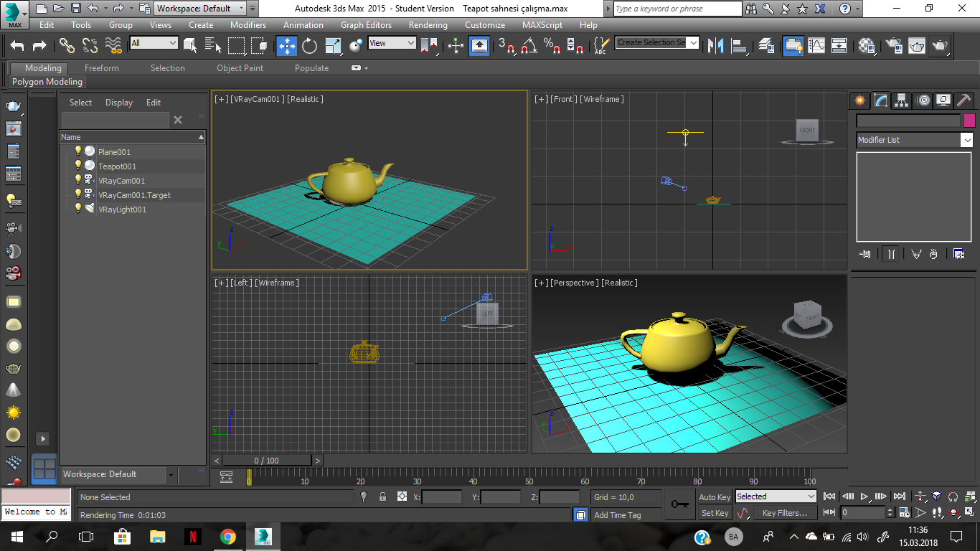Select the Select and Move tool
Screen dimensions: 980x551
(x=286, y=46)
